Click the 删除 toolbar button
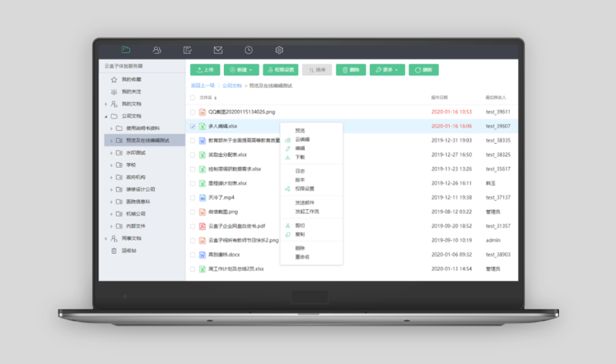Image resolution: width=616 pixels, height=364 pixels. pos(351,70)
